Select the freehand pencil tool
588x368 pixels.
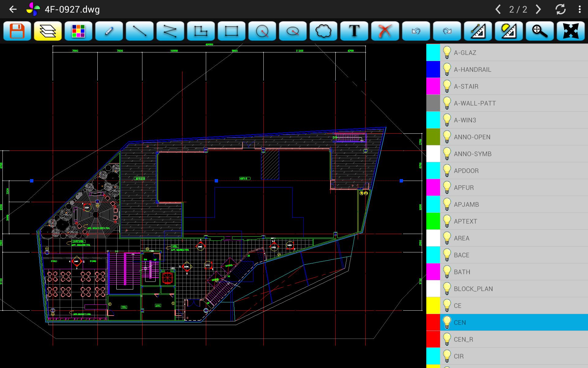tap(109, 31)
